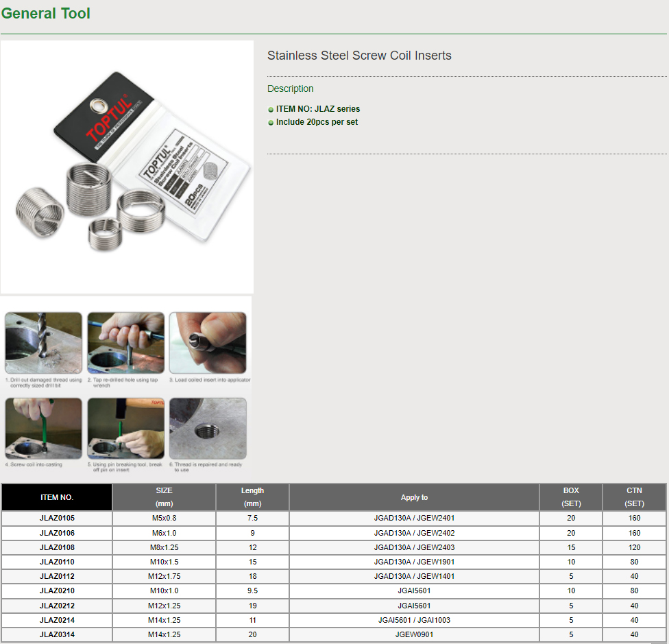Click the General Tool heading
Viewport: 669px width, 644px height.
pos(45,13)
